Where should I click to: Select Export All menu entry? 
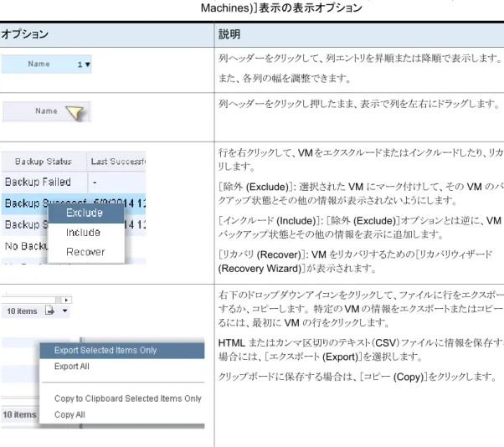(x=122, y=367)
